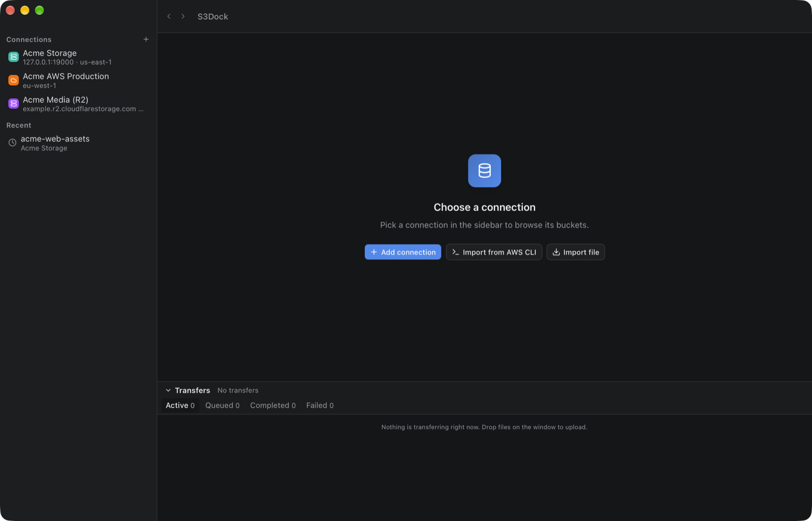Click the plus icon beside Connections
This screenshot has height=521, width=812.
[146, 39]
